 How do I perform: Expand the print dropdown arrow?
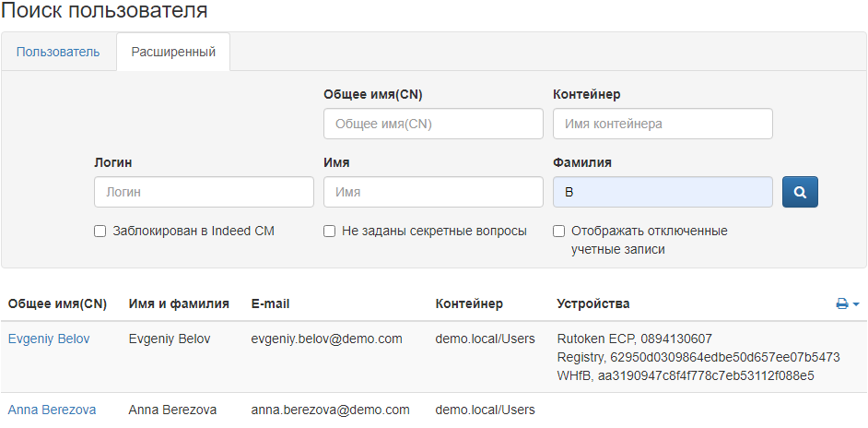(856, 304)
